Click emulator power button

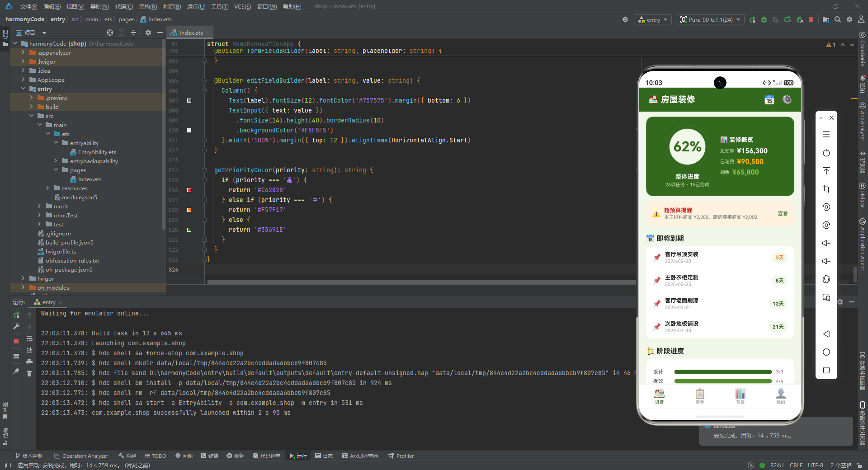[x=826, y=153]
